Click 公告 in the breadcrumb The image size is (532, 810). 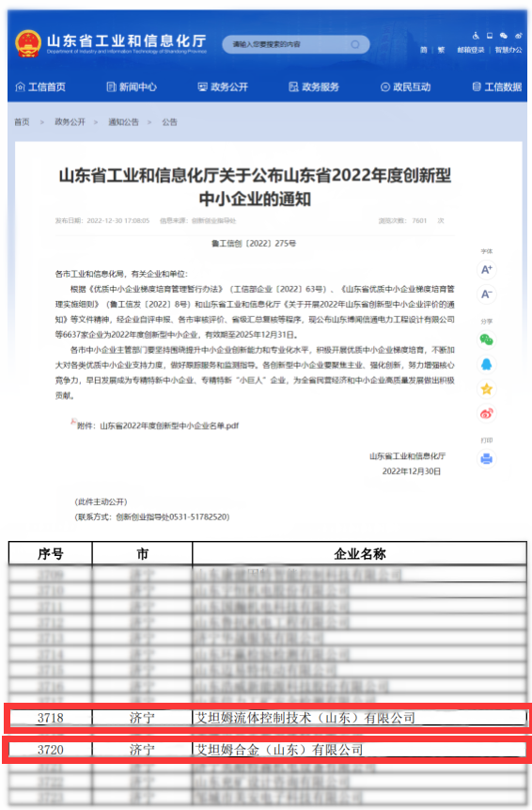pos(169,122)
